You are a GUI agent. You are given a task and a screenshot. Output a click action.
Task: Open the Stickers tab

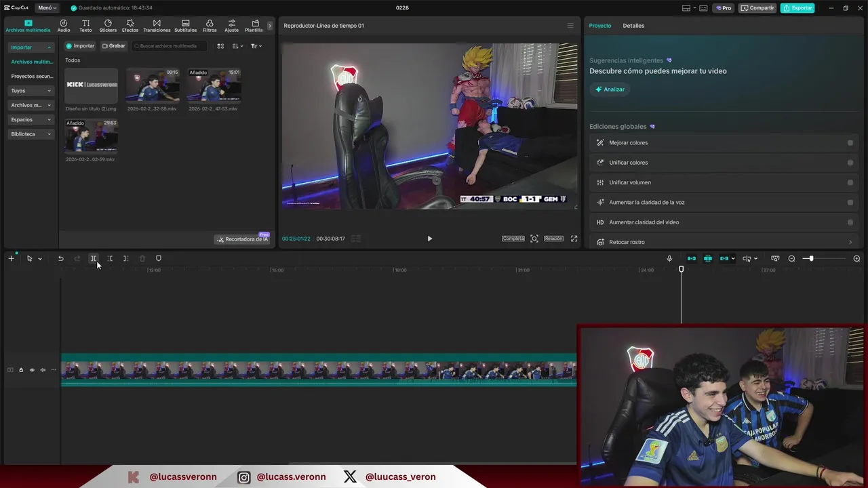108,26
